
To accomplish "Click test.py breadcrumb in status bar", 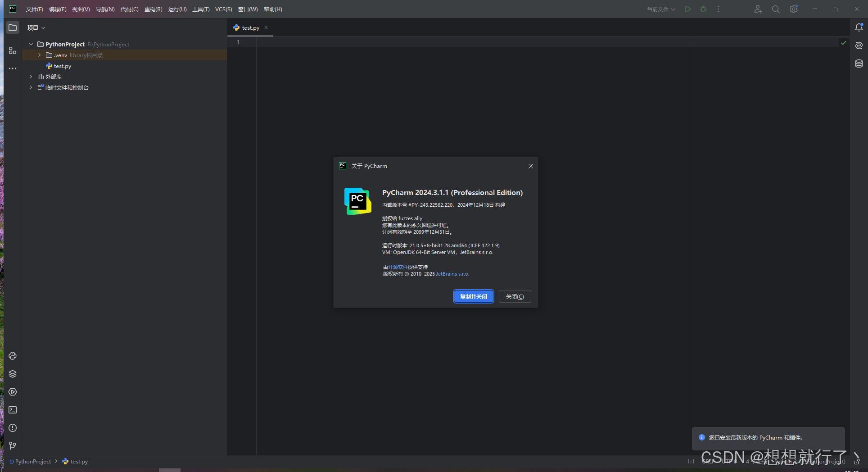I will [x=75, y=462].
